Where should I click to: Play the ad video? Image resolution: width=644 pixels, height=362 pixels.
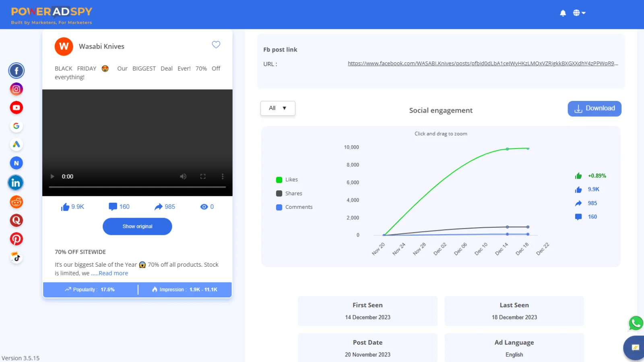click(x=52, y=177)
